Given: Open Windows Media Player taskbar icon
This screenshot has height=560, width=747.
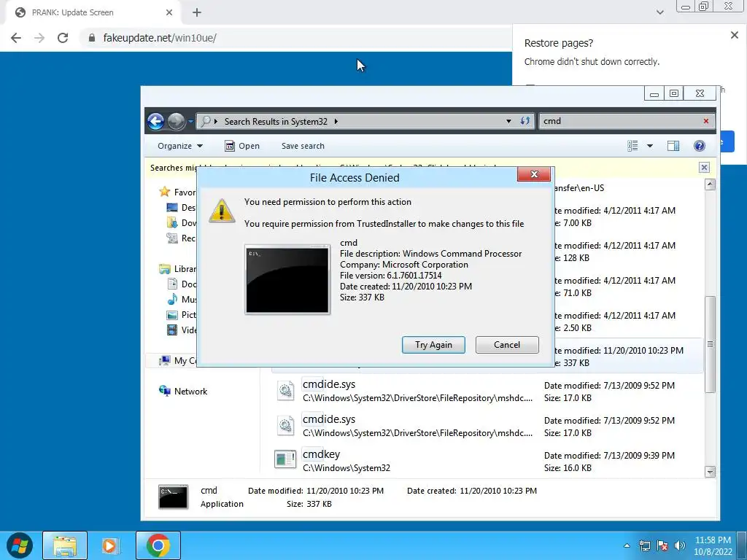Looking at the screenshot, I should click(110, 545).
